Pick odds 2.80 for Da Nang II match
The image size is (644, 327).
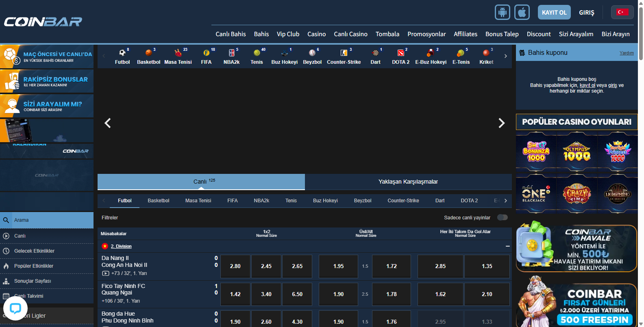click(235, 266)
